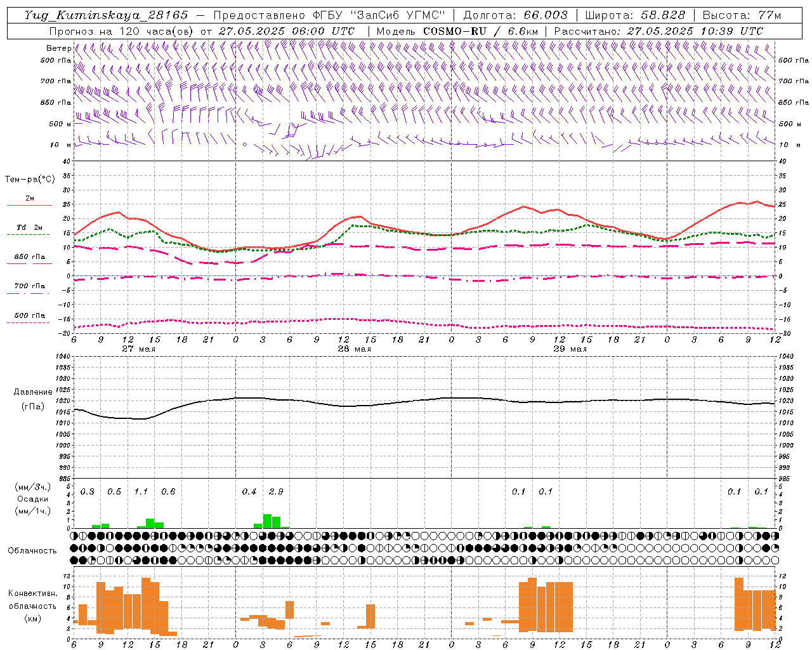Click the station name Yug_Kuminskaya_28165

106,15
